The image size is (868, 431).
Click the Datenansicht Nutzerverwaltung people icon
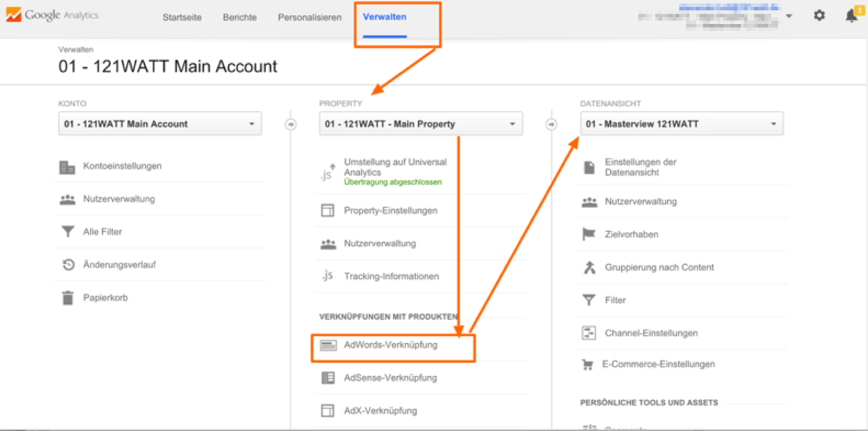[x=589, y=202]
